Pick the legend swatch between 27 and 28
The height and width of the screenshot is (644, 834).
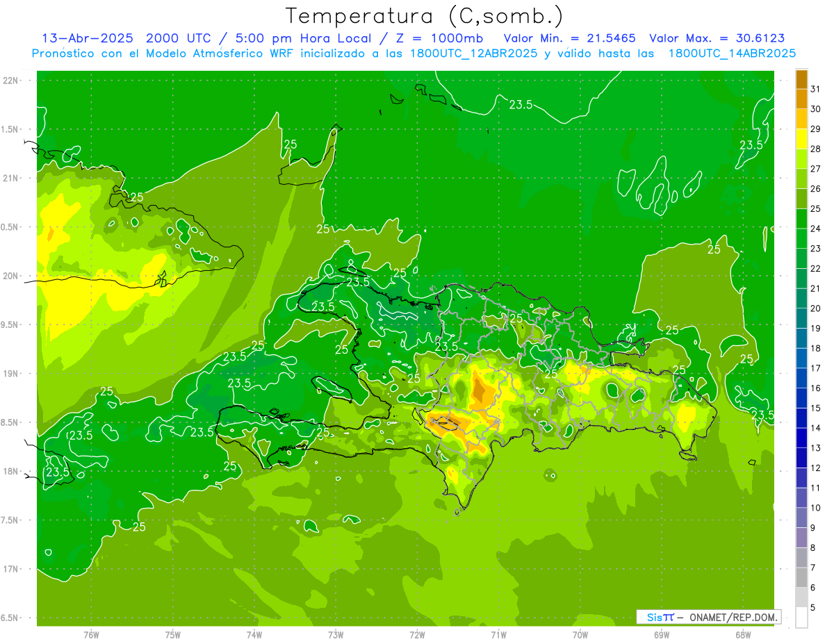[801, 159]
